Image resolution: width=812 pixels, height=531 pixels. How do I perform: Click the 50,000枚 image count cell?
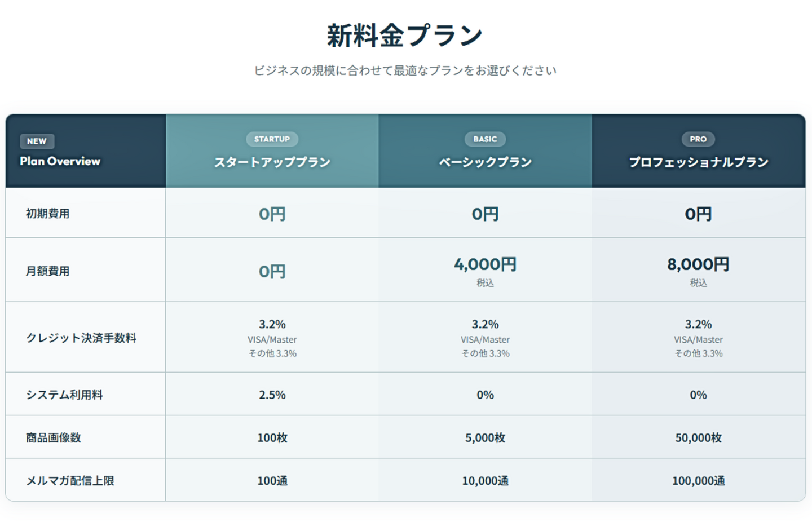(698, 437)
